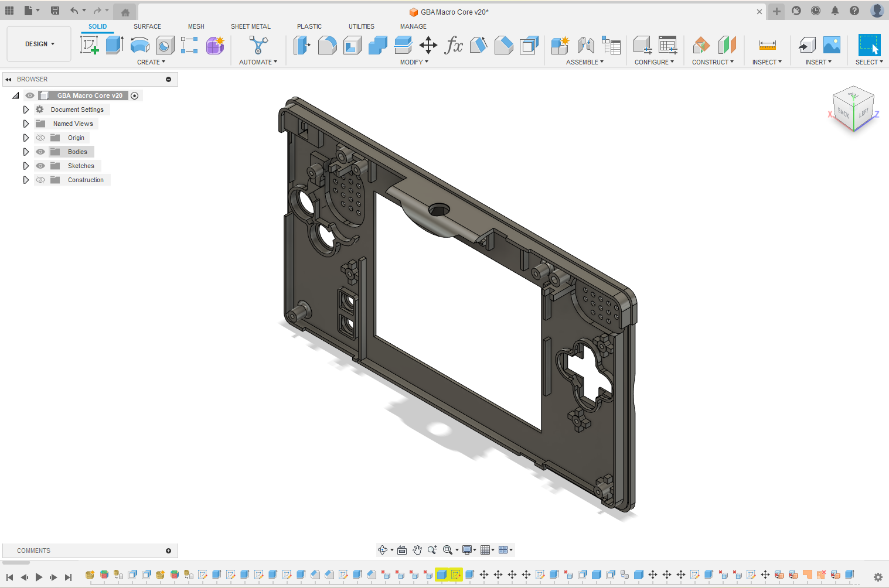Image resolution: width=889 pixels, height=588 pixels.
Task: Switch to the SHEET METAL tab
Action: pyautogui.click(x=251, y=26)
